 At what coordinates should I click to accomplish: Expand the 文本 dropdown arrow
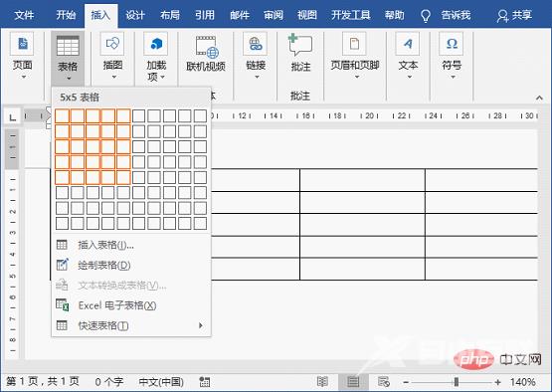410,77
